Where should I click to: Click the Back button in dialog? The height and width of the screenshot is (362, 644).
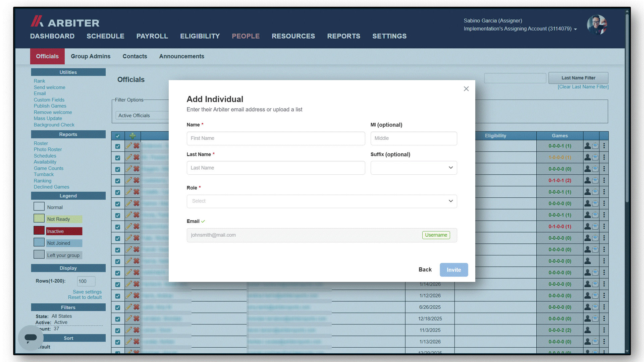pos(425,269)
